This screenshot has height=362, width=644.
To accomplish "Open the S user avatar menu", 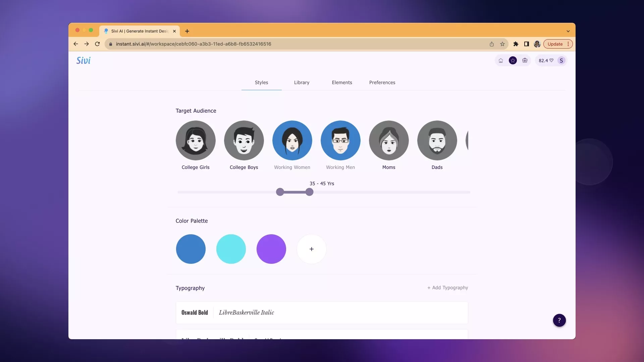I will (561, 61).
